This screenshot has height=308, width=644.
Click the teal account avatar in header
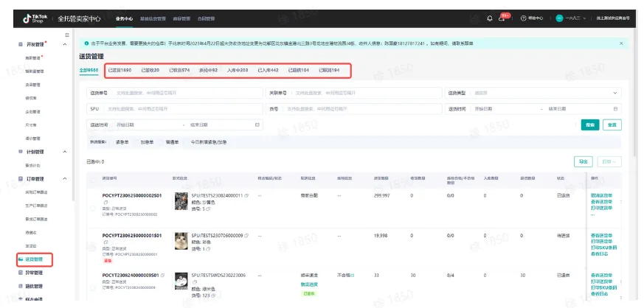[x=559, y=18]
